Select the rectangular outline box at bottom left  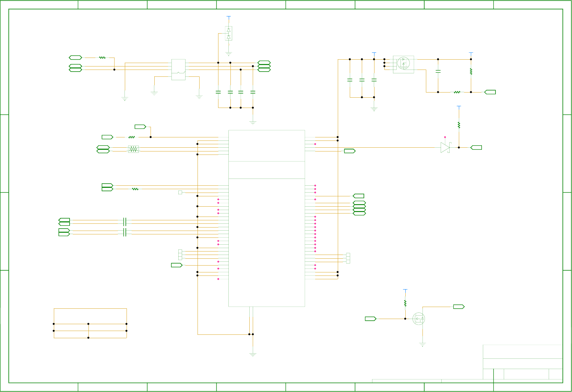(90, 323)
